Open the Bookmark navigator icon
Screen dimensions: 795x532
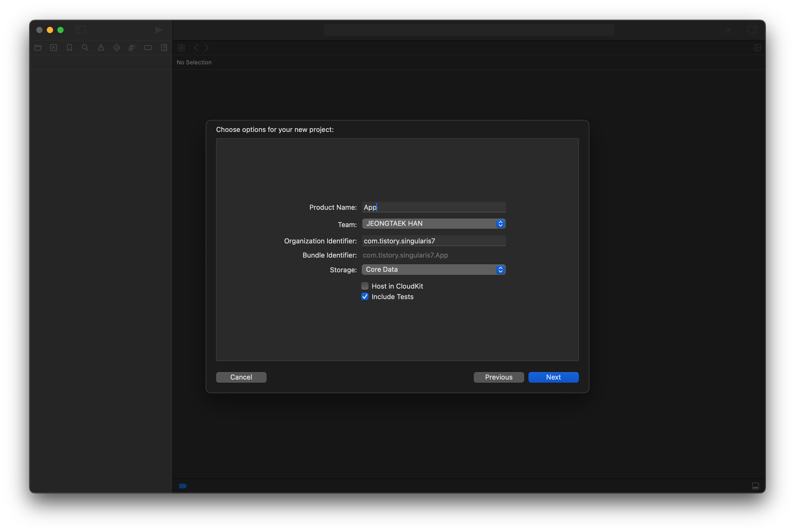coord(70,48)
